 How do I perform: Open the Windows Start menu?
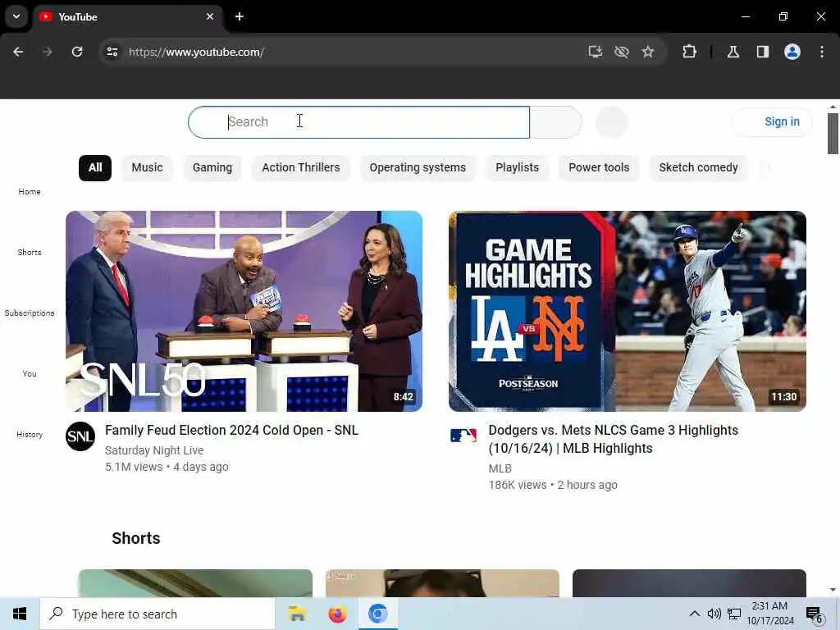tap(20, 614)
